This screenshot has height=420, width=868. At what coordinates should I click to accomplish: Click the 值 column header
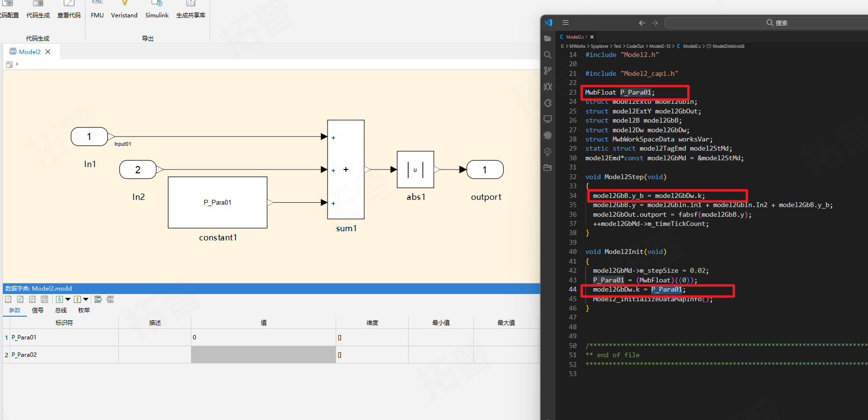[x=264, y=322]
